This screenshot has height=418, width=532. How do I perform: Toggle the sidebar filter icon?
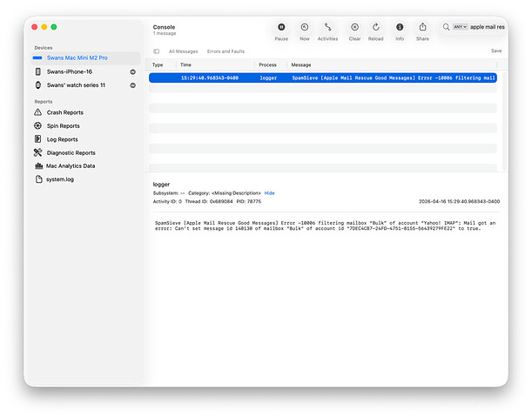click(x=157, y=51)
